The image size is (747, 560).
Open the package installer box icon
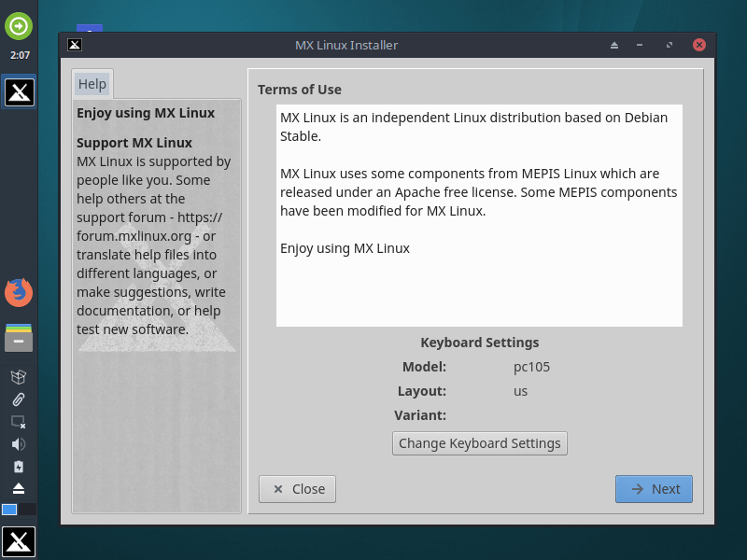[19, 377]
